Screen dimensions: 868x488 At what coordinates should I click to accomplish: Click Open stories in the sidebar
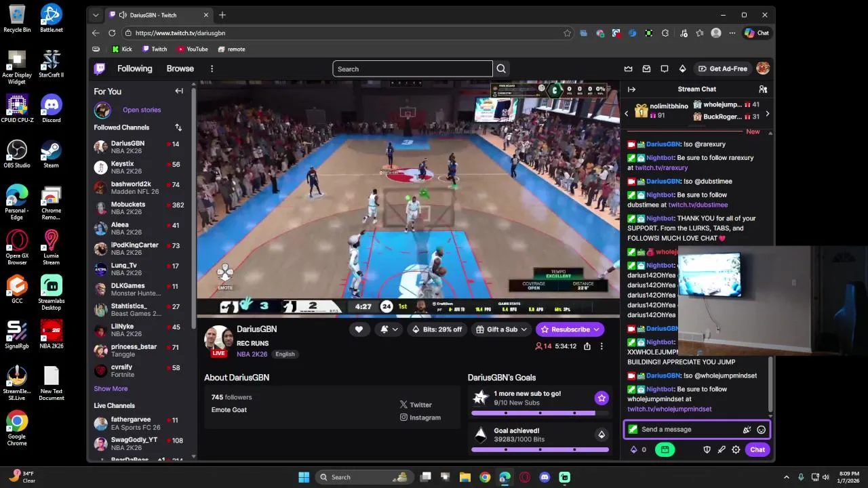coord(142,110)
